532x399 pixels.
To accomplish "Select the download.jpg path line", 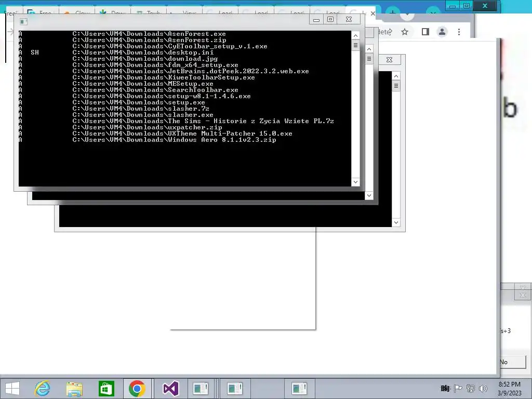I will [x=145, y=59].
